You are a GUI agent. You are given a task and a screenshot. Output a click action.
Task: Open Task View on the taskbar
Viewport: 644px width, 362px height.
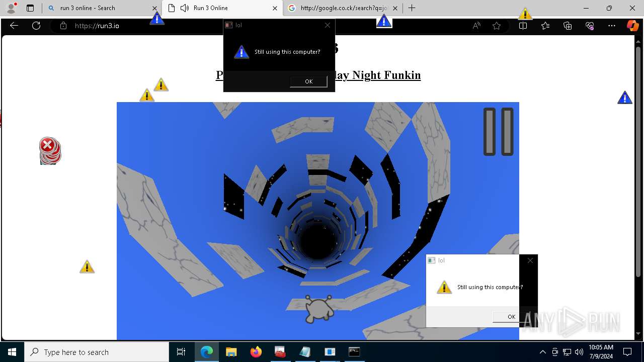pyautogui.click(x=181, y=352)
